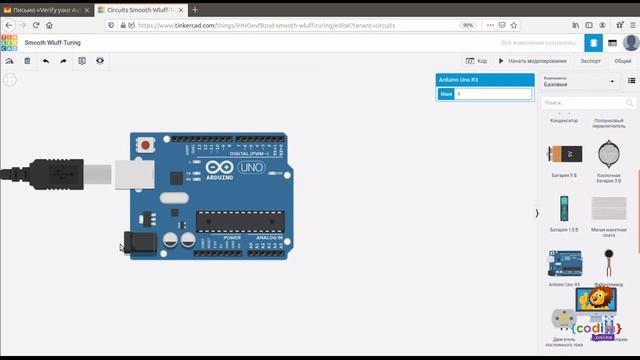Toggle components list view icon
The height and width of the screenshot is (360, 640).
click(x=631, y=81)
